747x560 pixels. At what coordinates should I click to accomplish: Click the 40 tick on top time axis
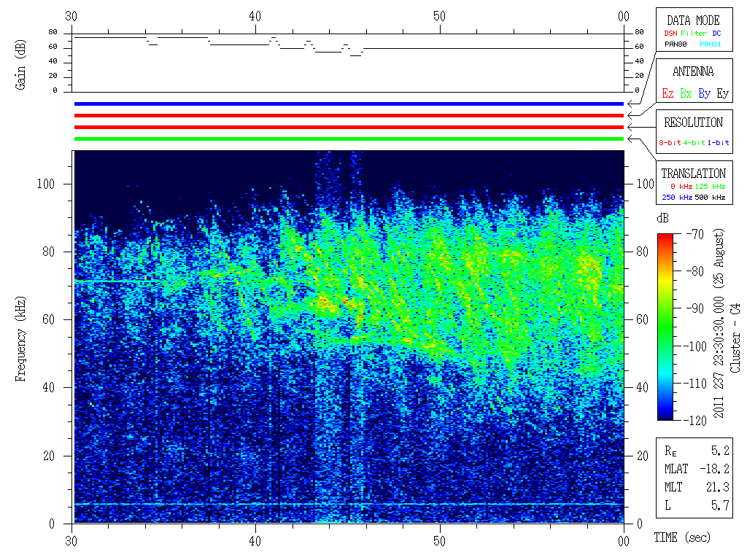(x=255, y=16)
